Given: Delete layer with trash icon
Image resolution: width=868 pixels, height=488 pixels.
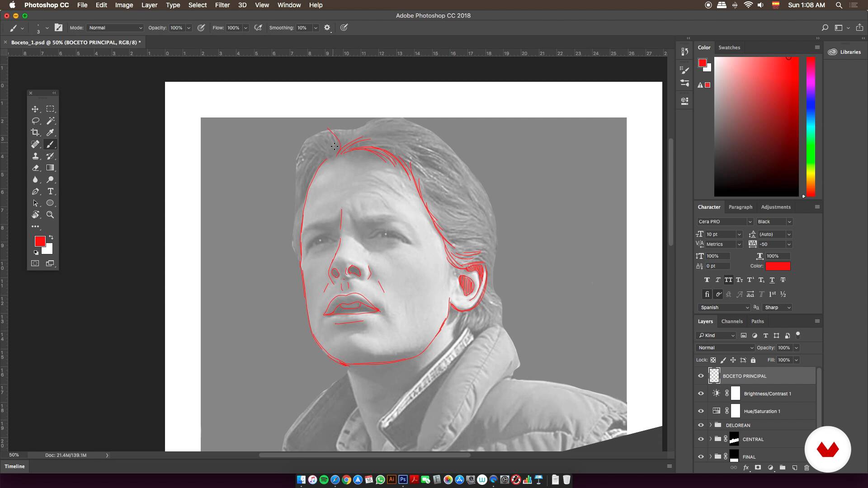Looking at the screenshot, I should tap(807, 468).
